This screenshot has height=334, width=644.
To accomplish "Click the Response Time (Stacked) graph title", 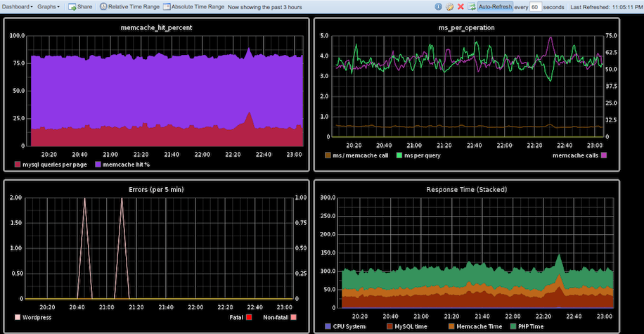I will coord(467,189).
